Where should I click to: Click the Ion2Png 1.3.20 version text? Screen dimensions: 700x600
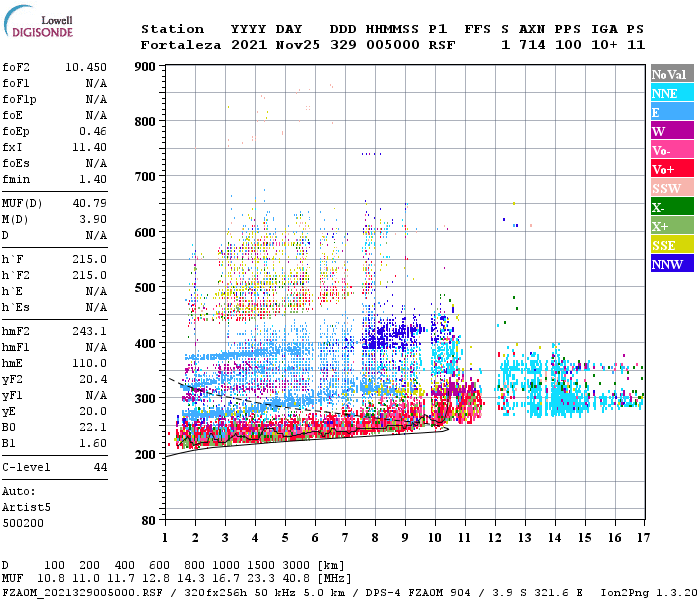(x=649, y=593)
